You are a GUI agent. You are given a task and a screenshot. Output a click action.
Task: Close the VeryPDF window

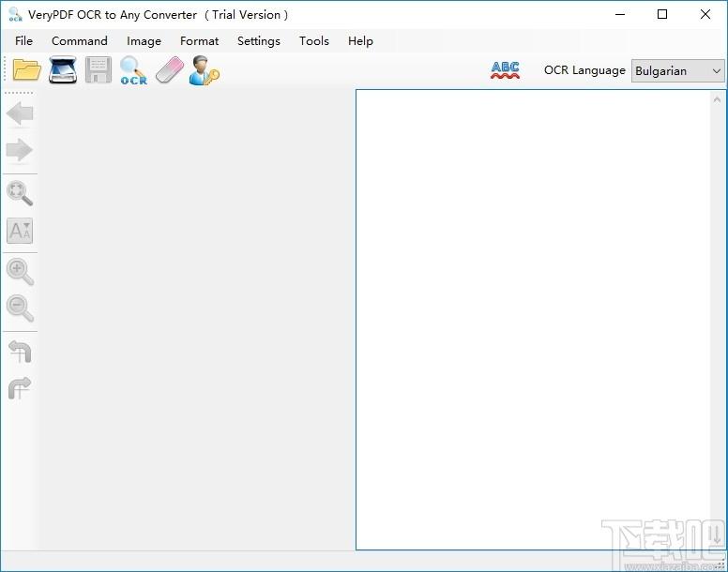pyautogui.click(x=705, y=14)
